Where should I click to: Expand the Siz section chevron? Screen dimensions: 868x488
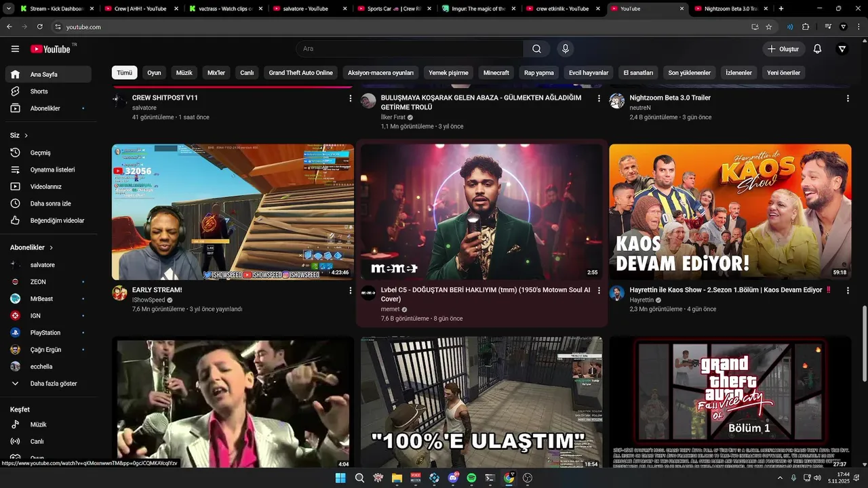26,136
